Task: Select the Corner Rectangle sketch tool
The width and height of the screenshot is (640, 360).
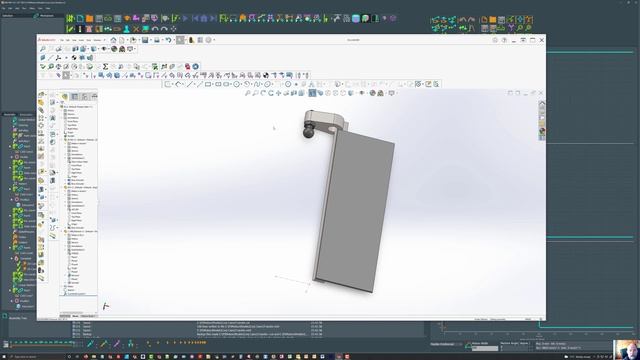Action: point(208,84)
